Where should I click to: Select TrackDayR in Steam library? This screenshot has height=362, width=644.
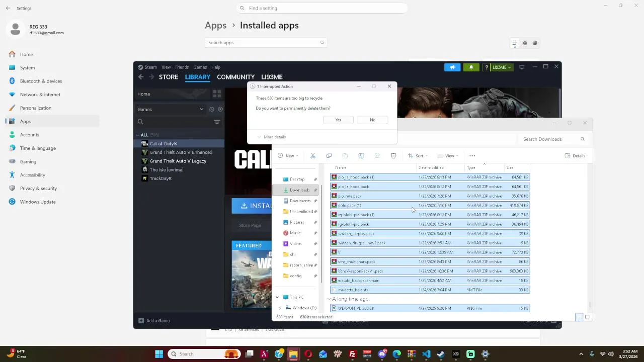click(160, 178)
